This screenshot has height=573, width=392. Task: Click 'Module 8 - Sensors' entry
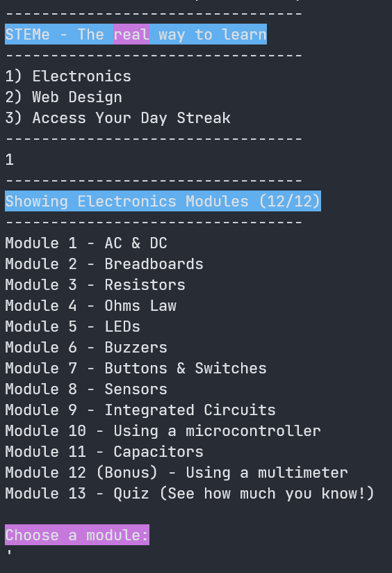(86, 389)
